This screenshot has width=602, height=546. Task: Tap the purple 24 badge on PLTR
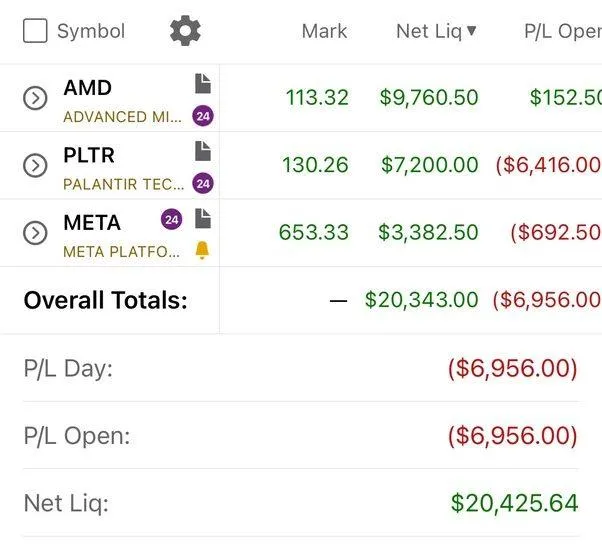click(x=203, y=184)
